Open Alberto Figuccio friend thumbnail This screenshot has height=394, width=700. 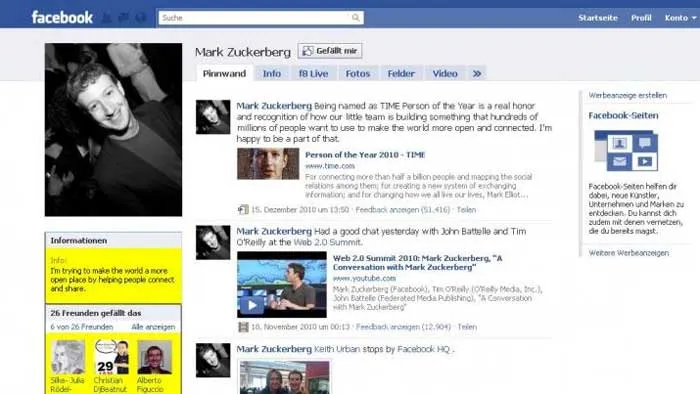[x=154, y=357]
